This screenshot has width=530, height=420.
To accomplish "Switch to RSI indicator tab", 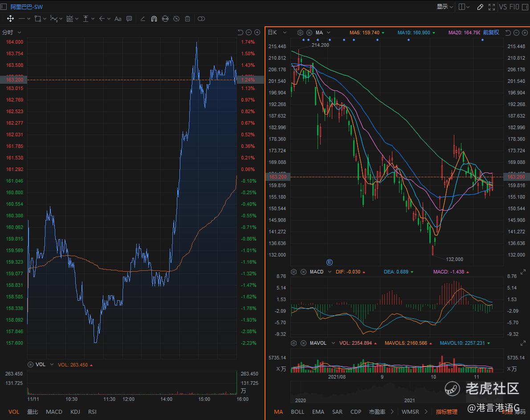I will pos(92,412).
